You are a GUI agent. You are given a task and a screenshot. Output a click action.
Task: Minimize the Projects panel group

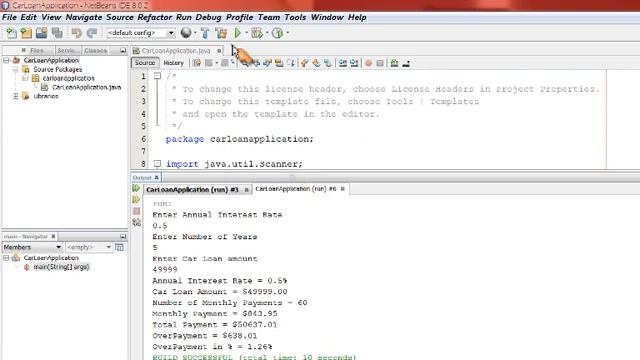tap(123, 51)
